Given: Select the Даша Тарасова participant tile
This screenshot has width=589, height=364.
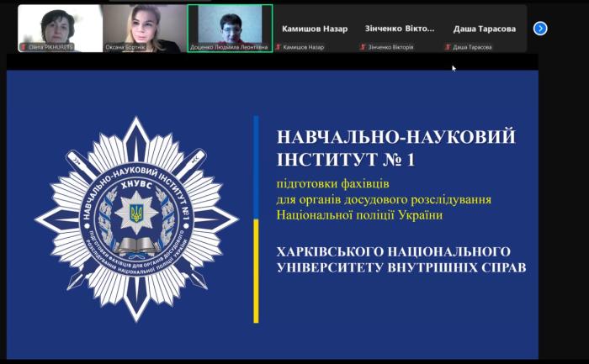Looking at the screenshot, I should click(x=485, y=29).
